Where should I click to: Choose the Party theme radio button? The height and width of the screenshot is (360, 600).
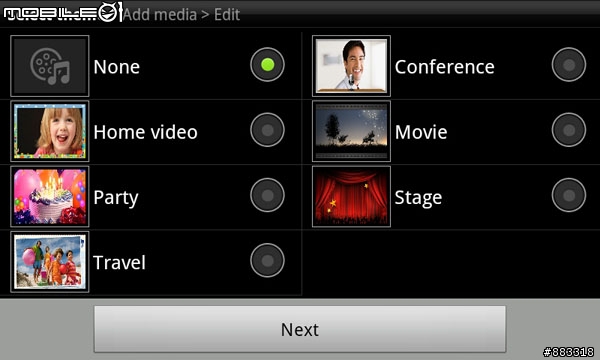pyautogui.click(x=267, y=195)
